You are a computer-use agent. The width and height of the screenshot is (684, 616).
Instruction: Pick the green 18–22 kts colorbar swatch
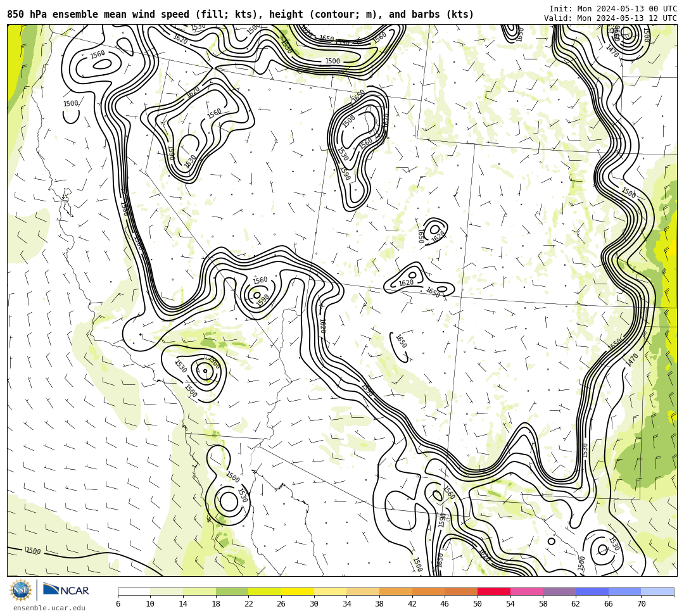[x=232, y=591]
